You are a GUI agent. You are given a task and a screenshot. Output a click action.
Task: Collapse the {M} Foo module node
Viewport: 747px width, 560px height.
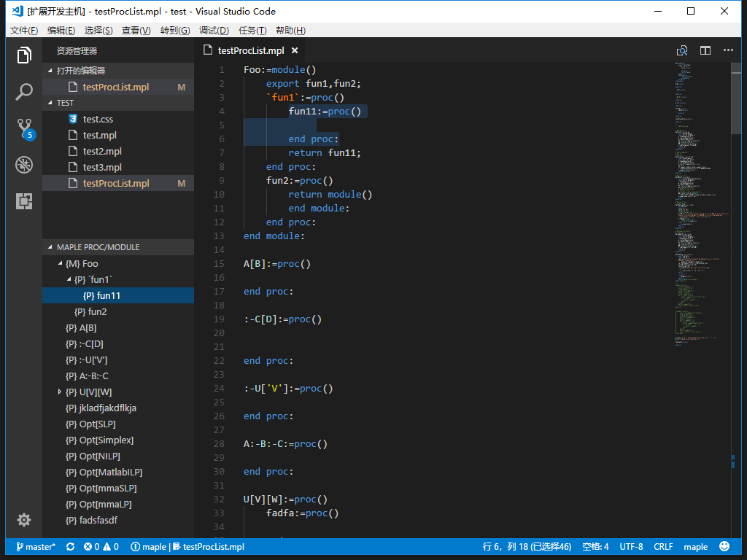60,264
